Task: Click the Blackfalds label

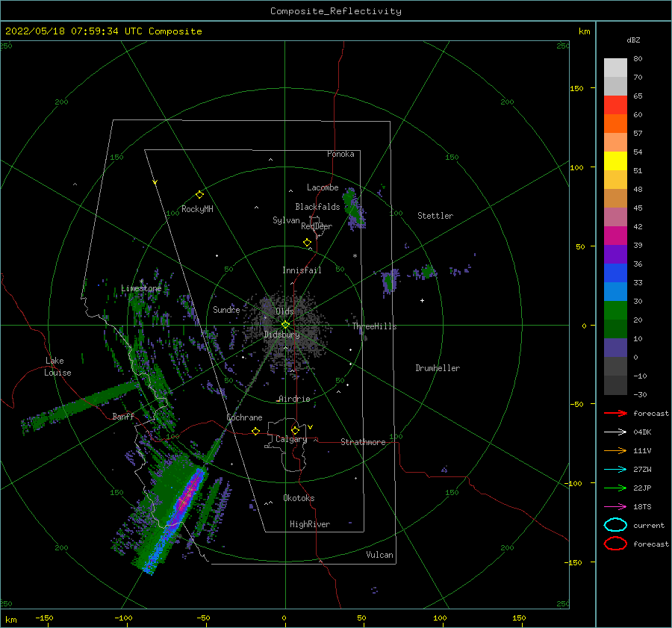Action: click(317, 207)
